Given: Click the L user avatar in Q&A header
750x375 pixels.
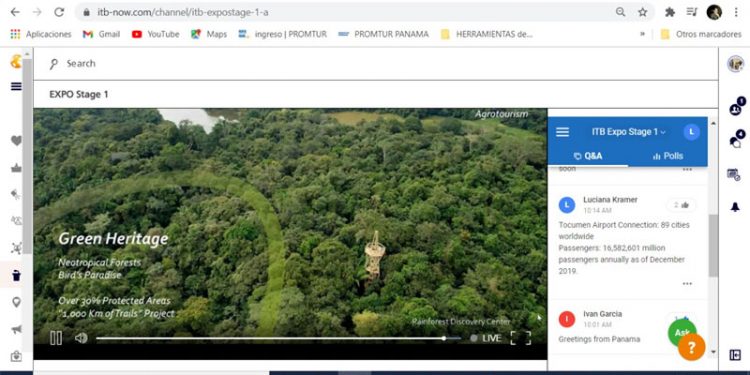Looking at the screenshot, I should [691, 132].
